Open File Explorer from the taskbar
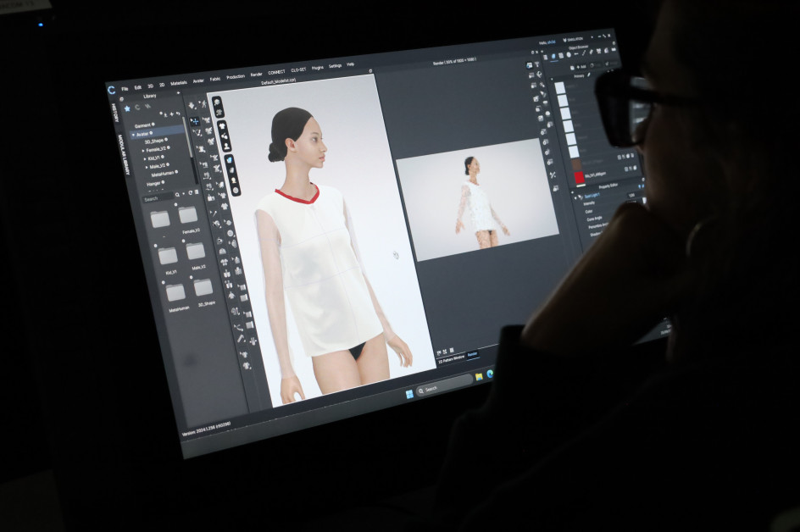 pyautogui.click(x=479, y=377)
